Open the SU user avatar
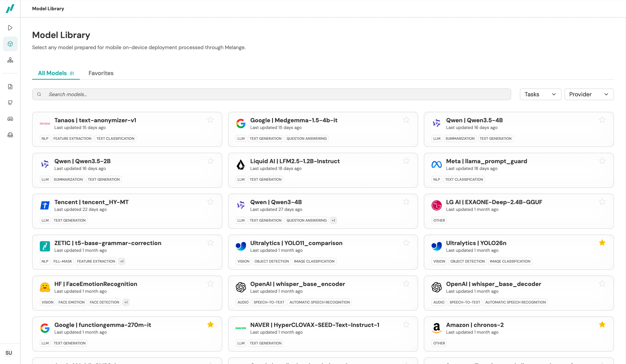 pos(9,353)
